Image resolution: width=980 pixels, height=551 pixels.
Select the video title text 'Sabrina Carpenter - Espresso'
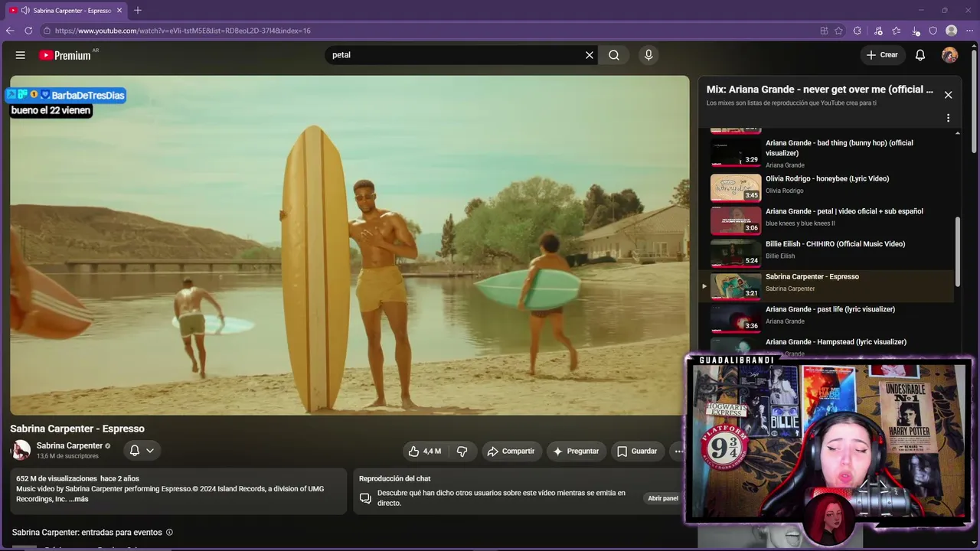(77, 429)
